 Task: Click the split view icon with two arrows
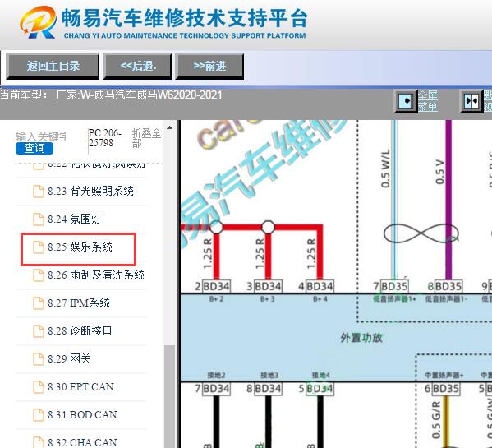pos(471,101)
